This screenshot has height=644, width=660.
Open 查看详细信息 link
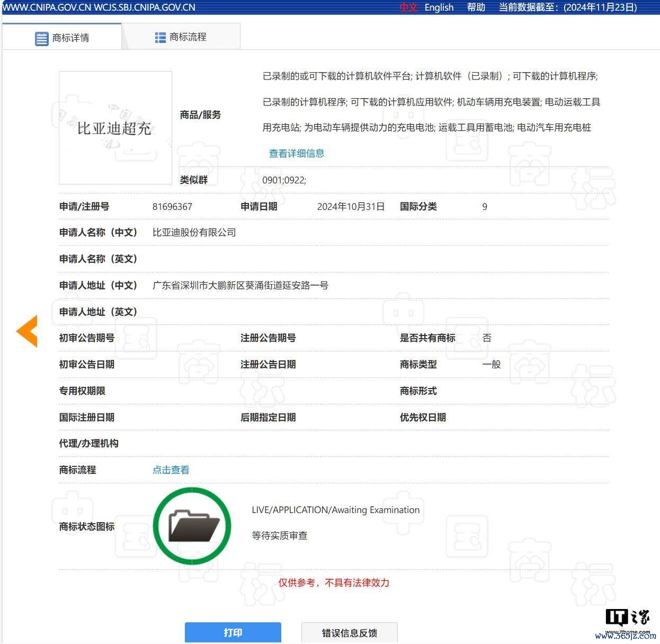(x=297, y=153)
